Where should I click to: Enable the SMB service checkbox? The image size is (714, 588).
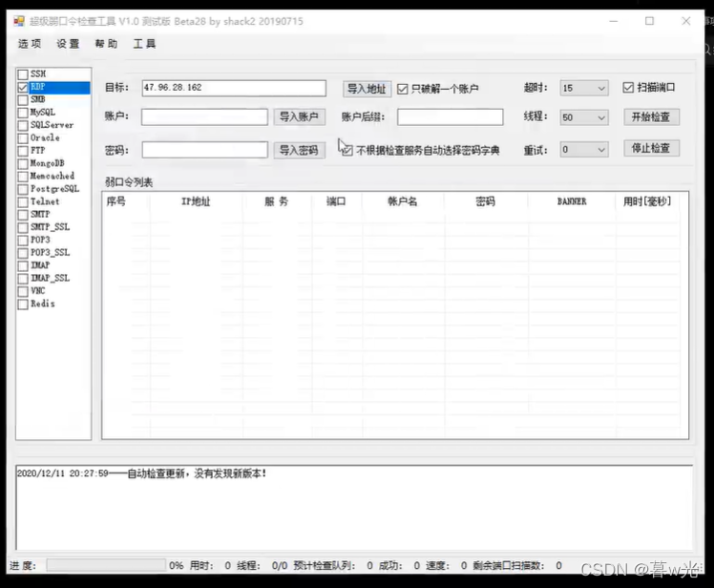(23, 99)
